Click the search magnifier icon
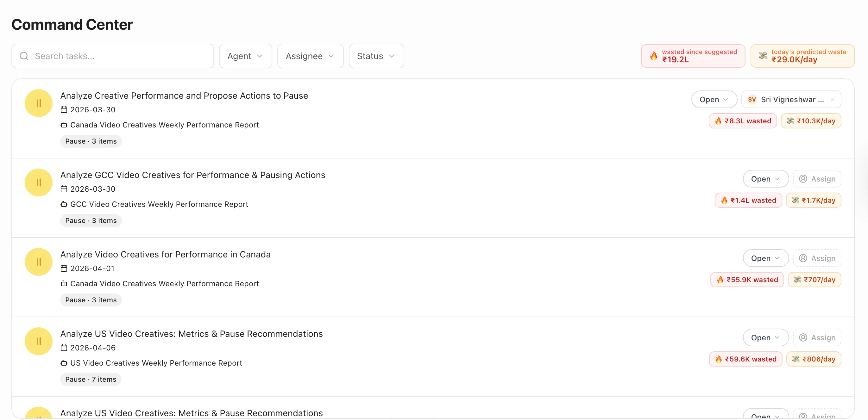868x420 pixels. pos(24,56)
